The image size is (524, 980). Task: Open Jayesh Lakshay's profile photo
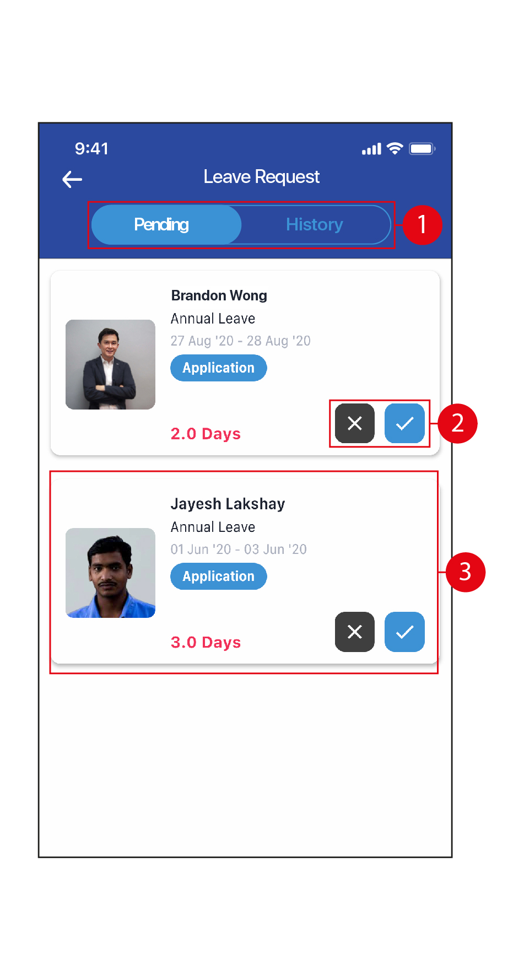[110, 573]
